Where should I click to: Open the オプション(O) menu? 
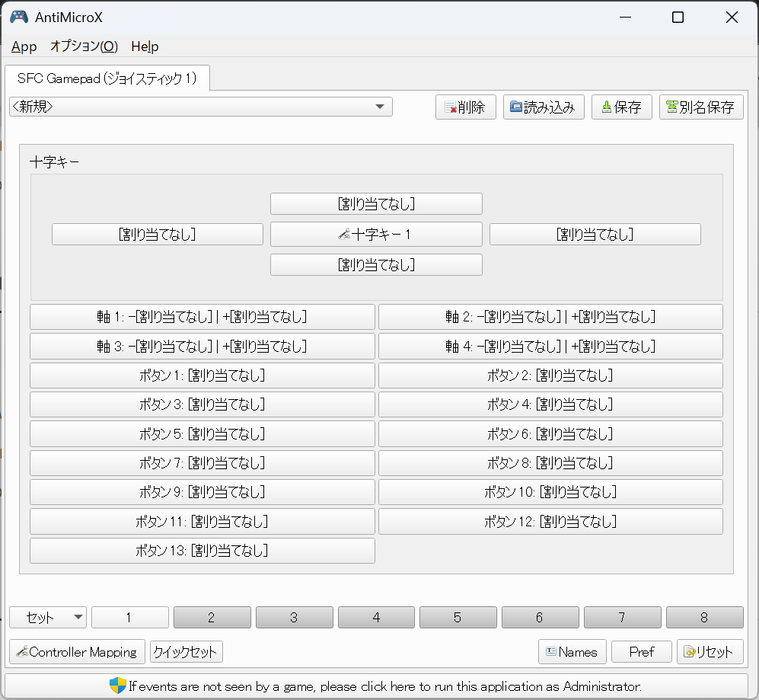coord(84,46)
